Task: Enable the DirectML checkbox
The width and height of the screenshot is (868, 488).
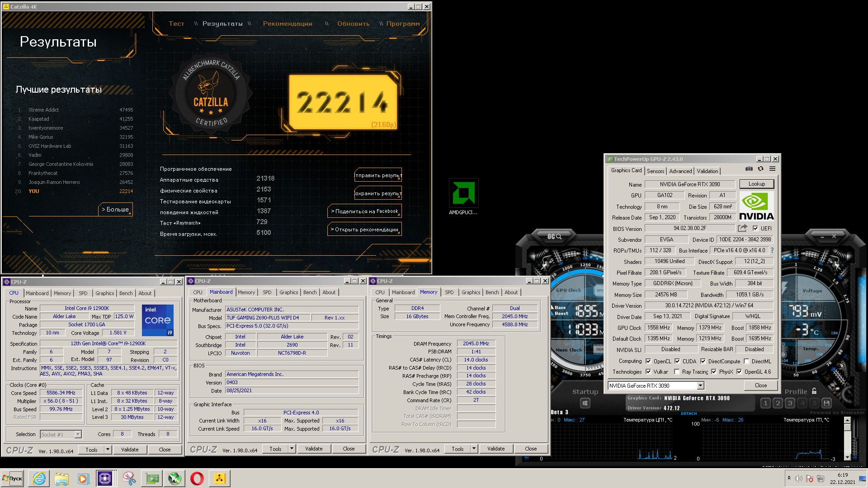Action: tap(746, 361)
